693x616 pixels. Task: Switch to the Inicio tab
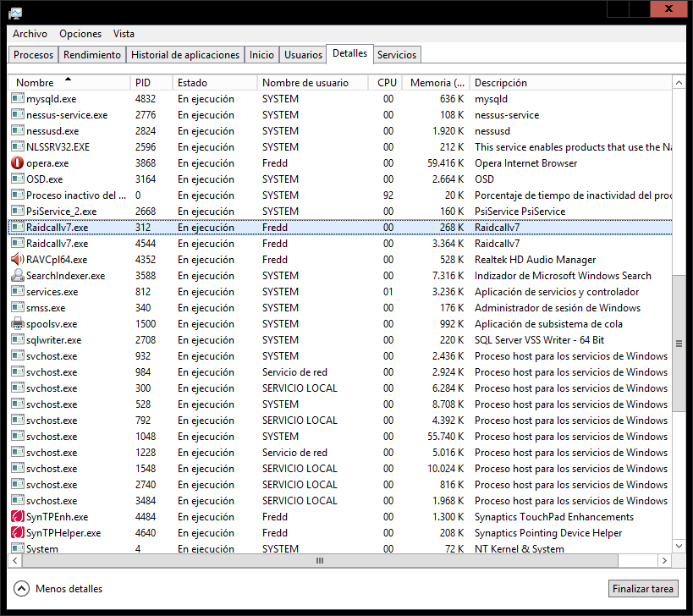pos(261,55)
